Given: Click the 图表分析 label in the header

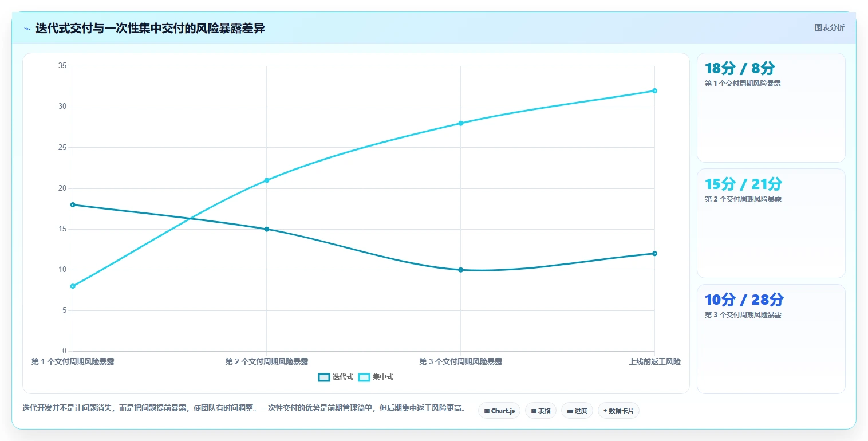Looking at the screenshot, I should (829, 27).
